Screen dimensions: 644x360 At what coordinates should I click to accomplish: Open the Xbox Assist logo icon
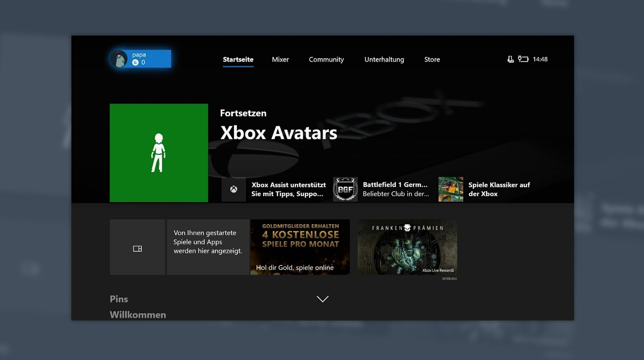(x=233, y=189)
